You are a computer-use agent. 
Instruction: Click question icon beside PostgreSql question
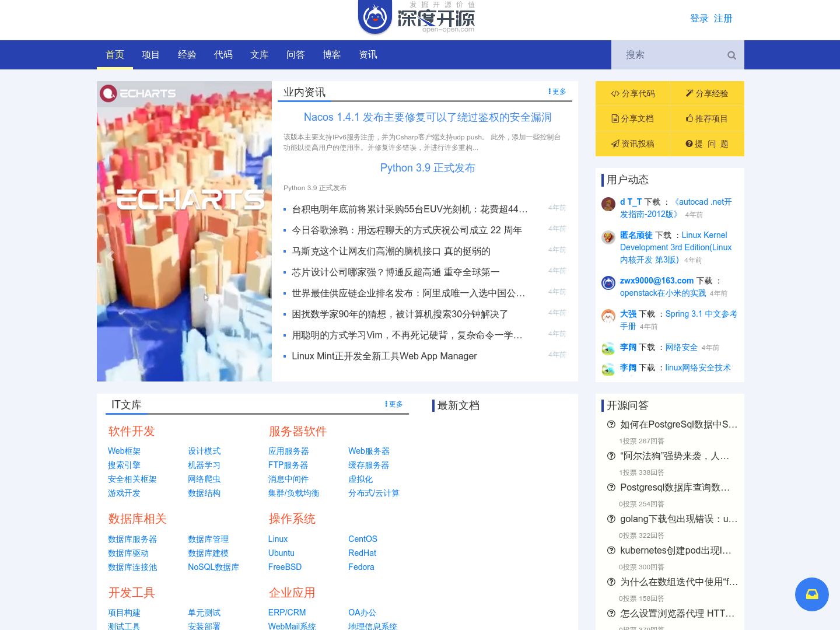coord(611,425)
